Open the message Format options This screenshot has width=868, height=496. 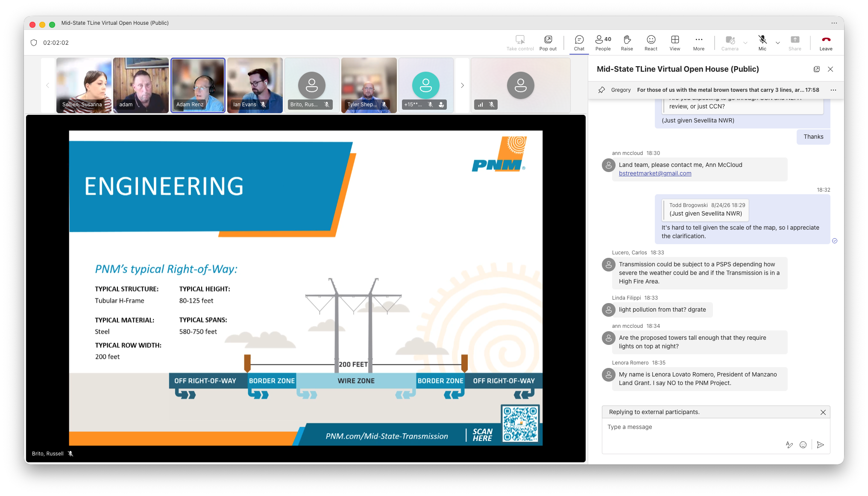pos(789,445)
